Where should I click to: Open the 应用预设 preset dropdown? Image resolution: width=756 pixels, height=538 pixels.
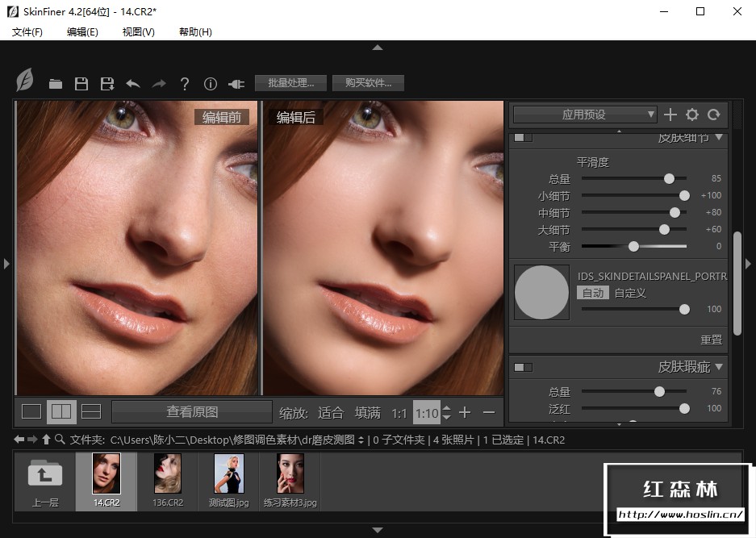585,115
